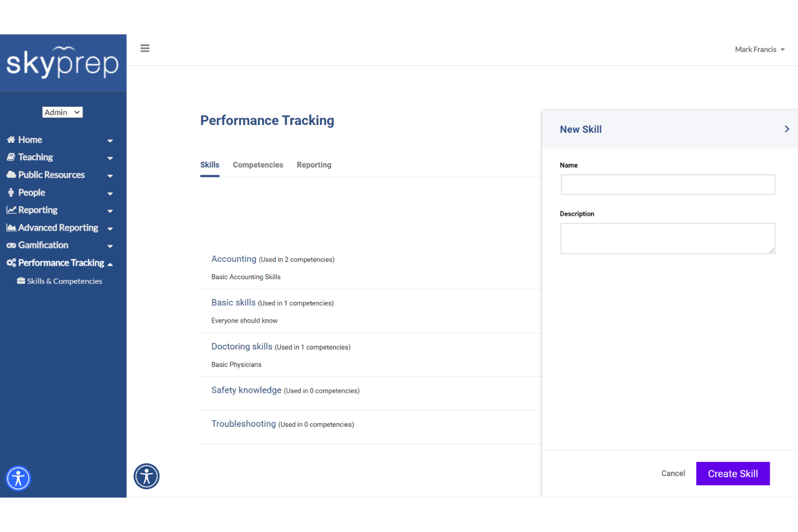Select the Gamification icon
Image resolution: width=798 pixels, height=532 pixels.
(x=11, y=245)
